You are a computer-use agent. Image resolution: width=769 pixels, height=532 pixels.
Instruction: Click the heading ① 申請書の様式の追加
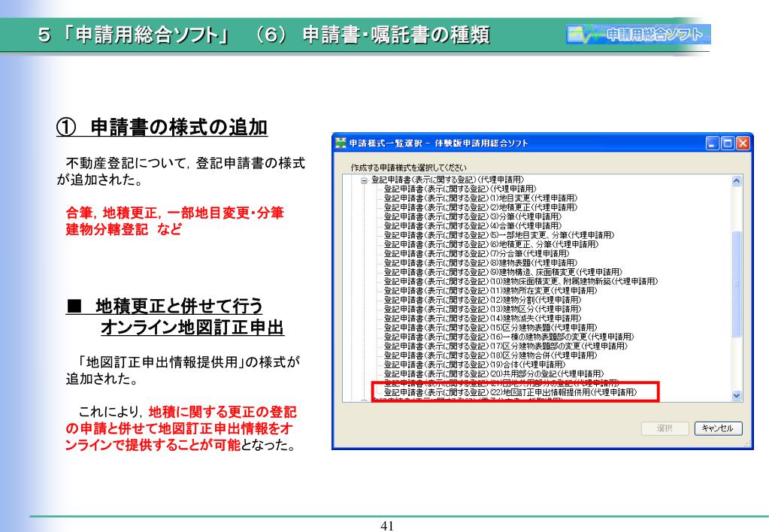[162, 128]
